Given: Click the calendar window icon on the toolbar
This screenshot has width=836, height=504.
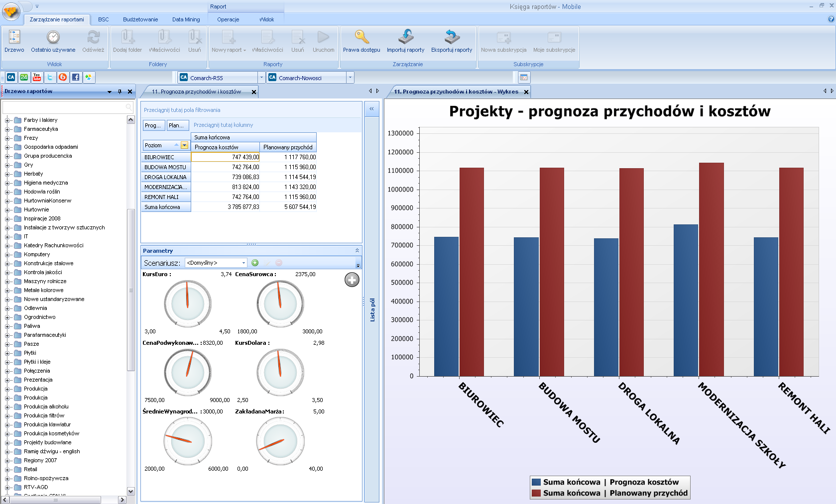Looking at the screenshot, I should (x=523, y=77).
